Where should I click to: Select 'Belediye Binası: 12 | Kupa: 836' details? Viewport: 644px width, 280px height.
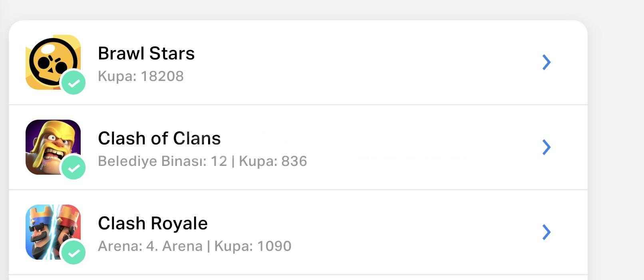click(x=203, y=161)
